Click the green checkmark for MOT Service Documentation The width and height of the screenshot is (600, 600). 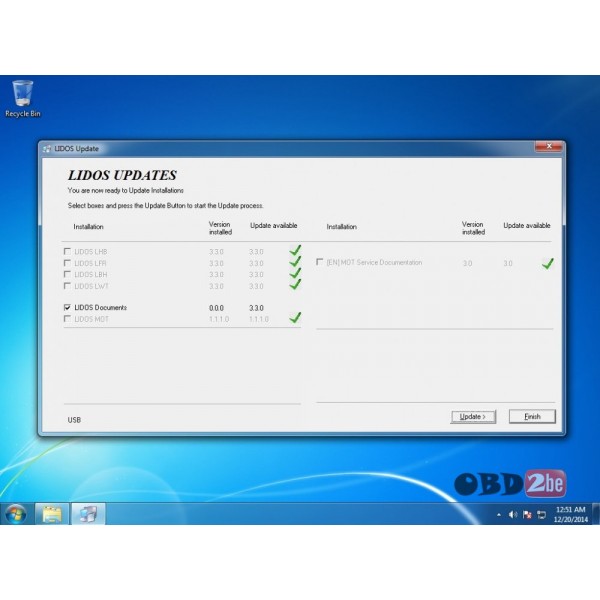[x=548, y=263]
